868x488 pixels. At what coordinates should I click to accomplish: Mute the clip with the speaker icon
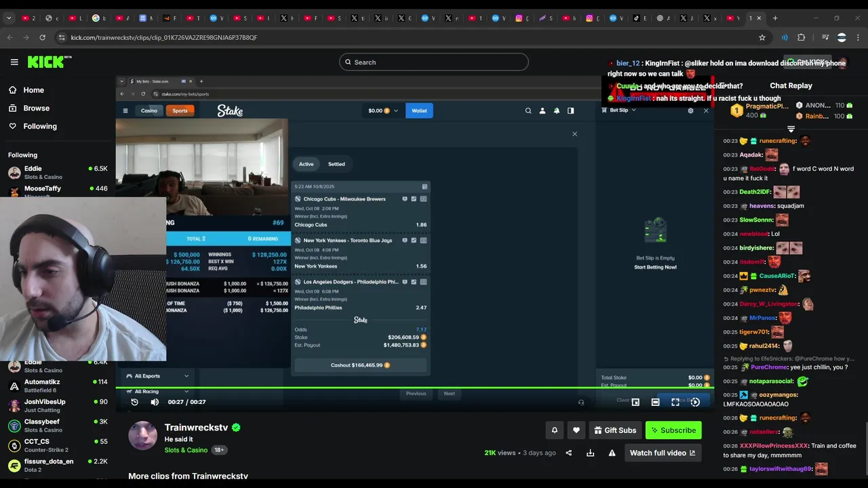tap(155, 402)
